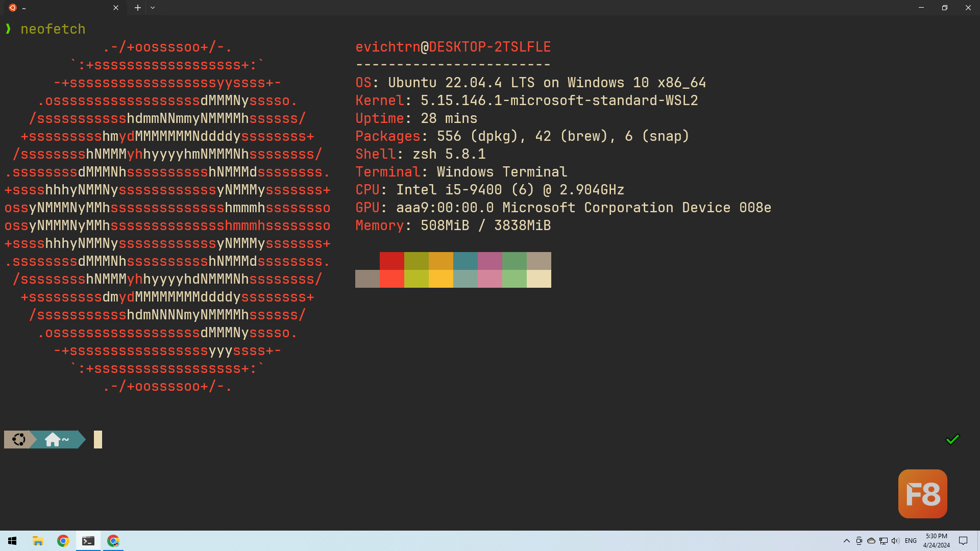Open a new terminal tab with plus button
The height and width of the screenshot is (551, 980).
138,8
